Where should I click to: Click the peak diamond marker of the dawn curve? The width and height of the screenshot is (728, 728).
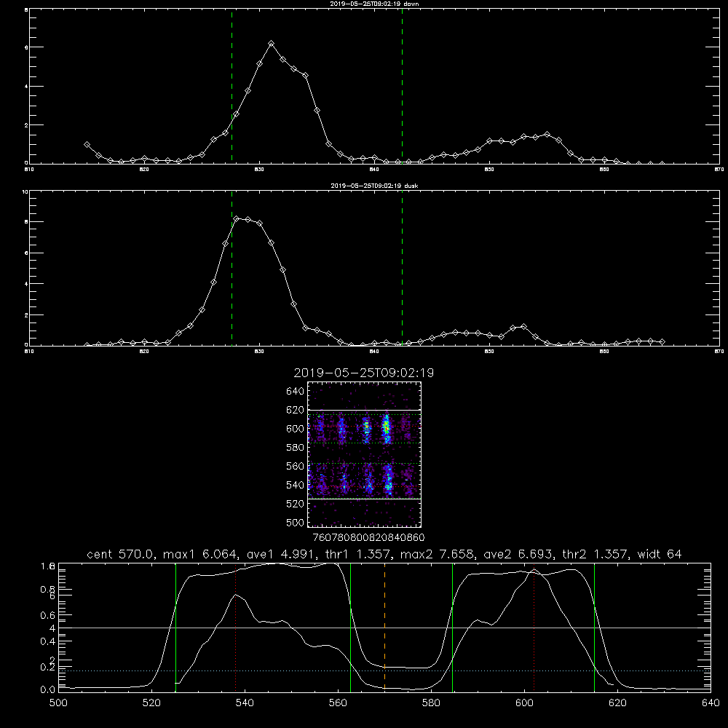click(x=271, y=43)
